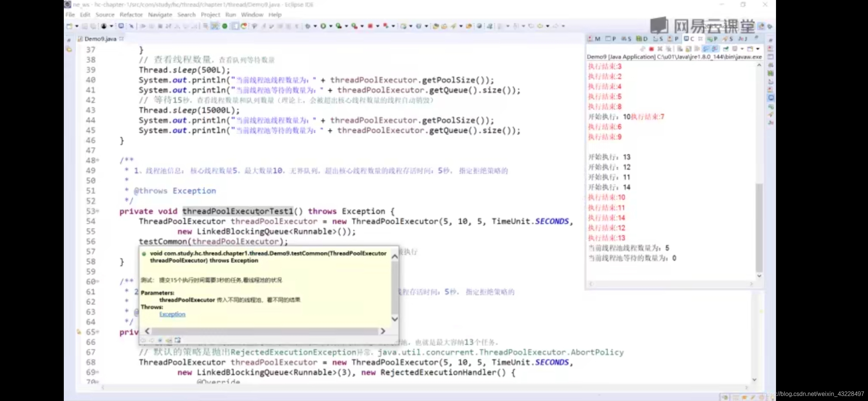868x401 pixels.
Task: Open the Back history dropdown arrow
Action: click(x=548, y=26)
